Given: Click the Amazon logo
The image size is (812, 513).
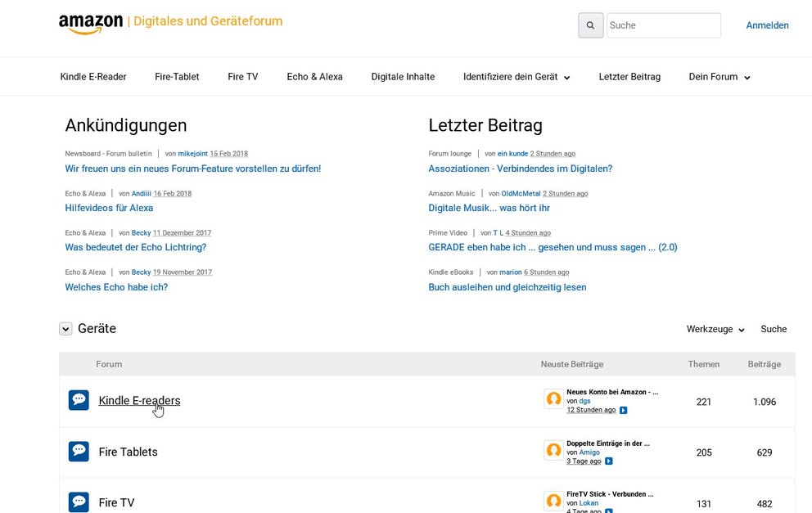Looking at the screenshot, I should coord(90,25).
